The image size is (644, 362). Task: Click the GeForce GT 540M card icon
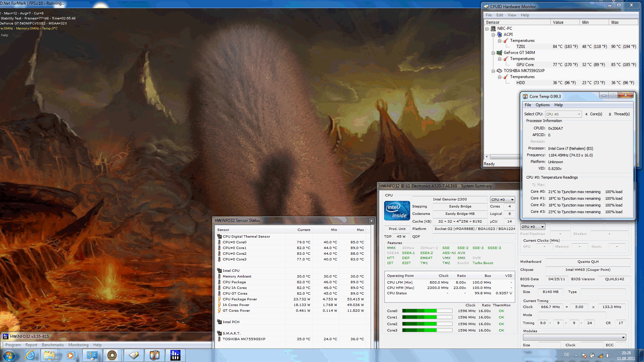pos(499,53)
